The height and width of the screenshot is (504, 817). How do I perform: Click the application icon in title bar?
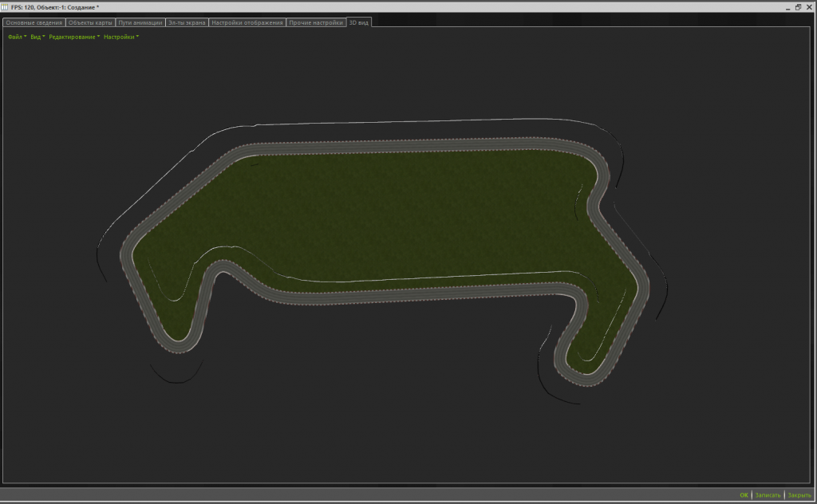(5, 6)
